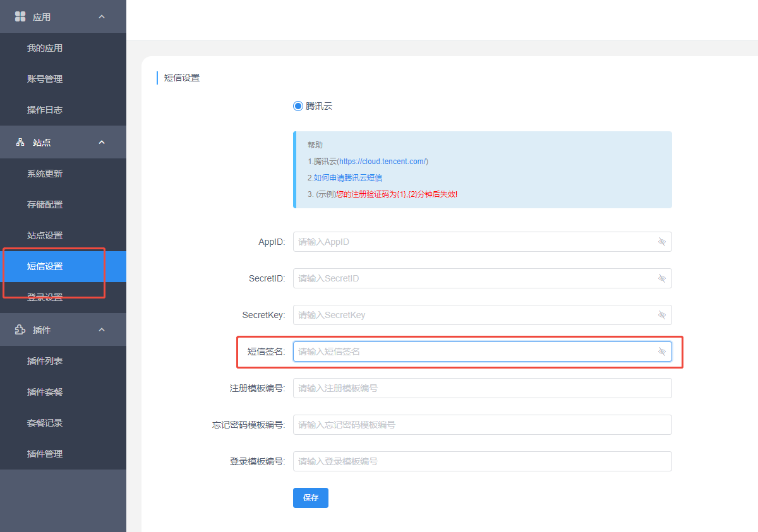Viewport: 758px width, 532px height.
Task: Open 存储配置 menu item
Action: [63, 204]
